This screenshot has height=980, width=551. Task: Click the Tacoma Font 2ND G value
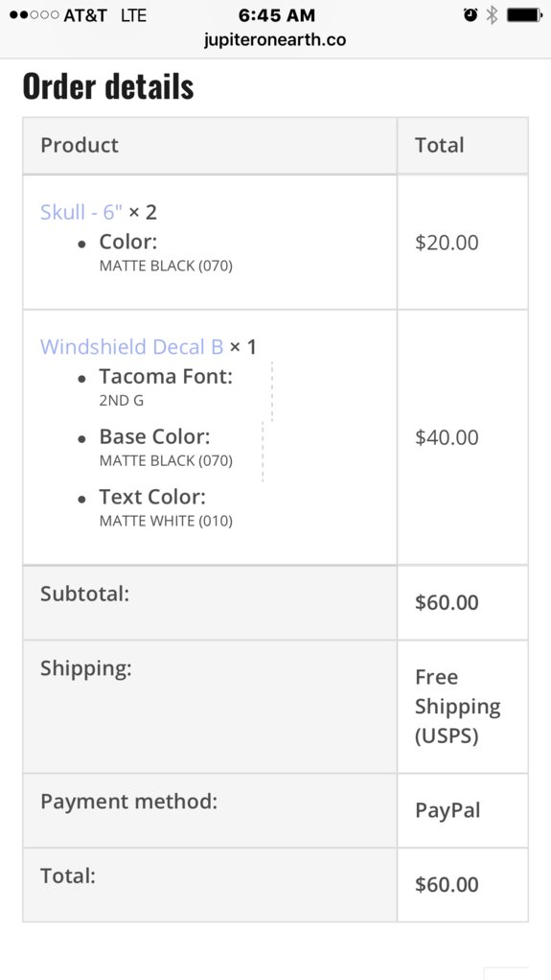(x=121, y=400)
